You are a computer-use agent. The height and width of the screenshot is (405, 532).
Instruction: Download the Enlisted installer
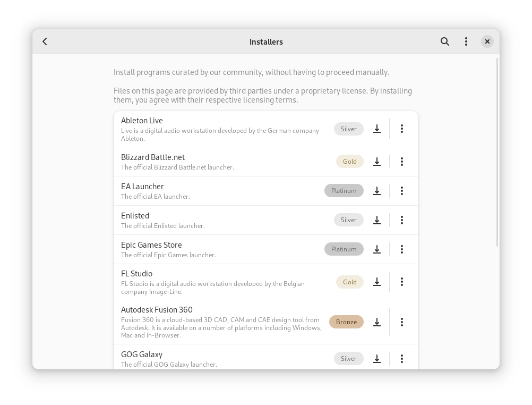pos(377,220)
